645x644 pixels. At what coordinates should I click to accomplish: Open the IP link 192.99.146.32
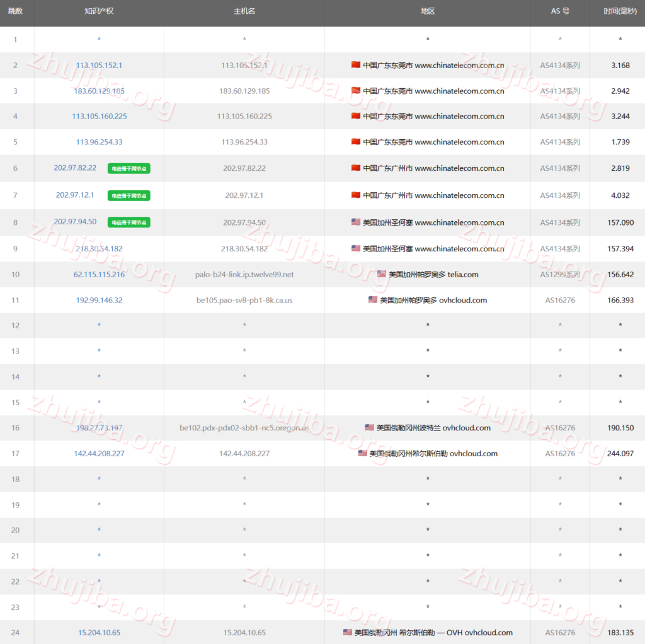(x=98, y=300)
